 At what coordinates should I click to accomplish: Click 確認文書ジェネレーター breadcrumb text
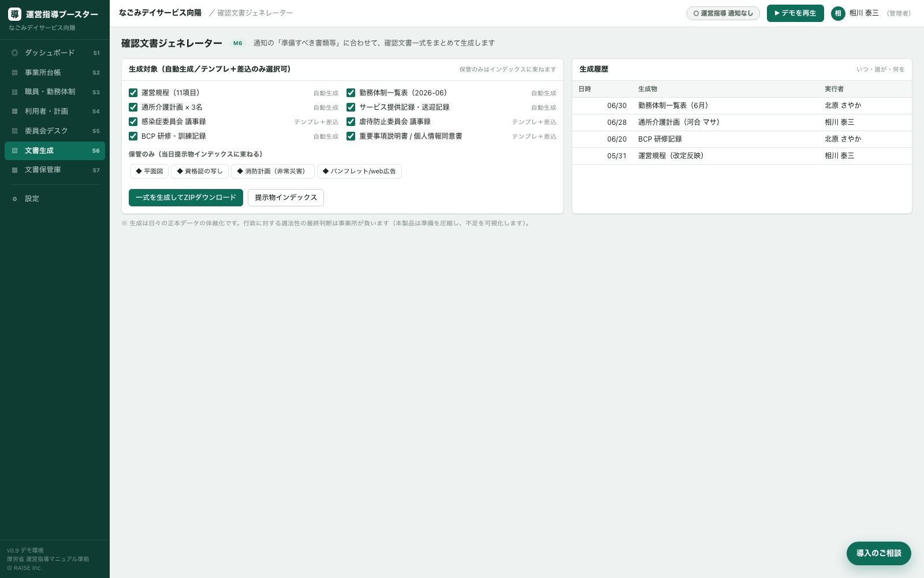point(255,13)
